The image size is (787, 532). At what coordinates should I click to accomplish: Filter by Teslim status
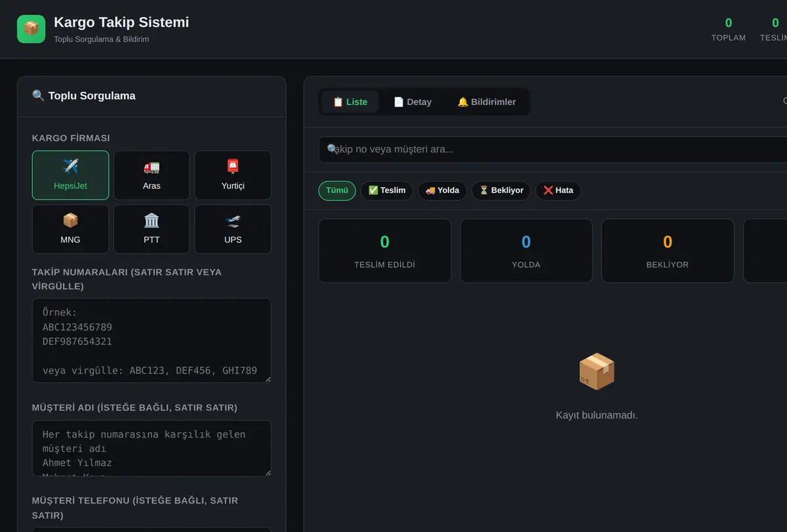coord(387,190)
